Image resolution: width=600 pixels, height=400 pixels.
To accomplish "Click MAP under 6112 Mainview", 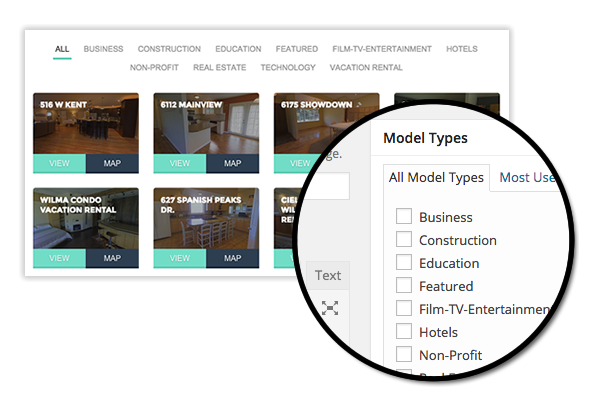I will [233, 163].
